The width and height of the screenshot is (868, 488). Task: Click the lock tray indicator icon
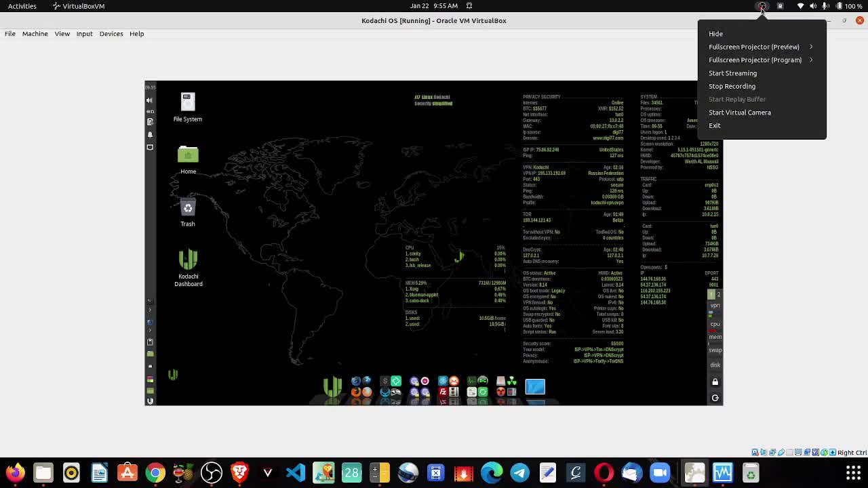pos(780,6)
